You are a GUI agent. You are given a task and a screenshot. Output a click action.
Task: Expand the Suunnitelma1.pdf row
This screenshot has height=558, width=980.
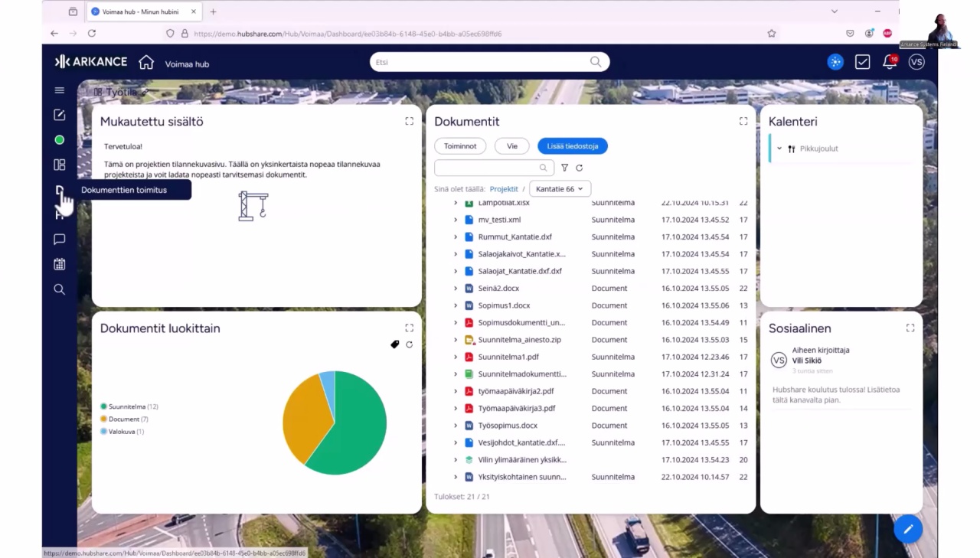[x=456, y=357]
